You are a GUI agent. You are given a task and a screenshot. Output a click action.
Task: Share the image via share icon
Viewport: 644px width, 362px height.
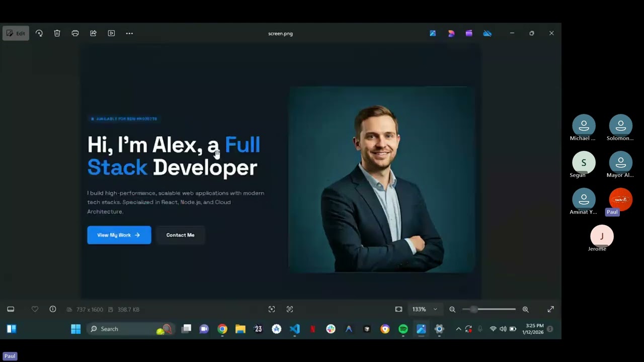pos(93,33)
